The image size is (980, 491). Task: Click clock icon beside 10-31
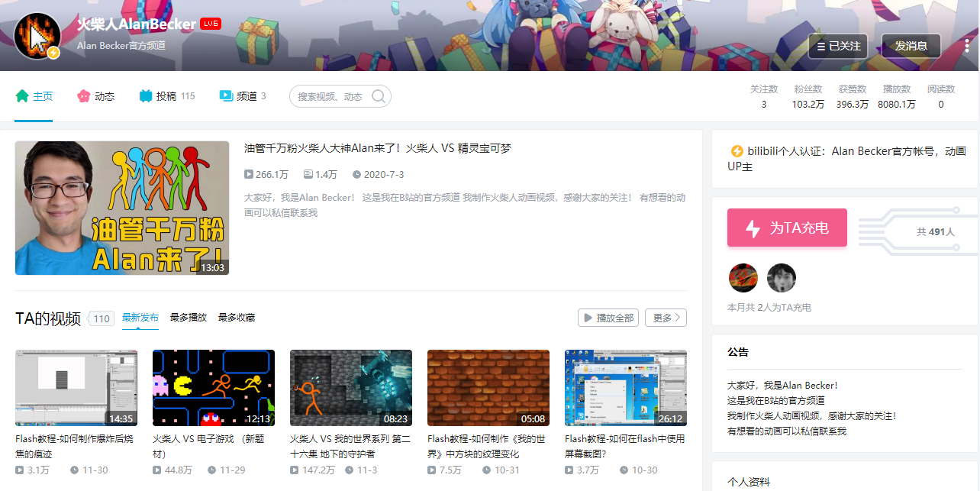point(486,470)
